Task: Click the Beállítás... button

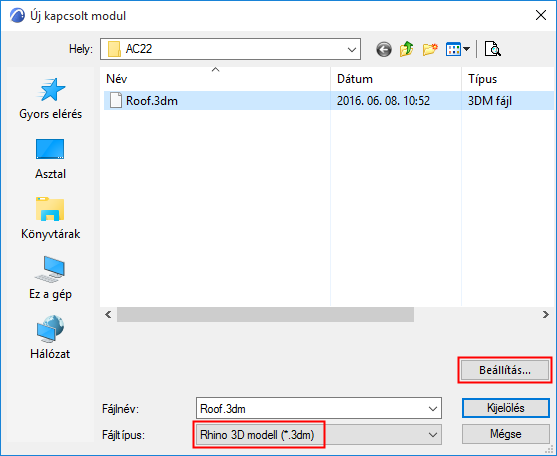Action: [505, 370]
